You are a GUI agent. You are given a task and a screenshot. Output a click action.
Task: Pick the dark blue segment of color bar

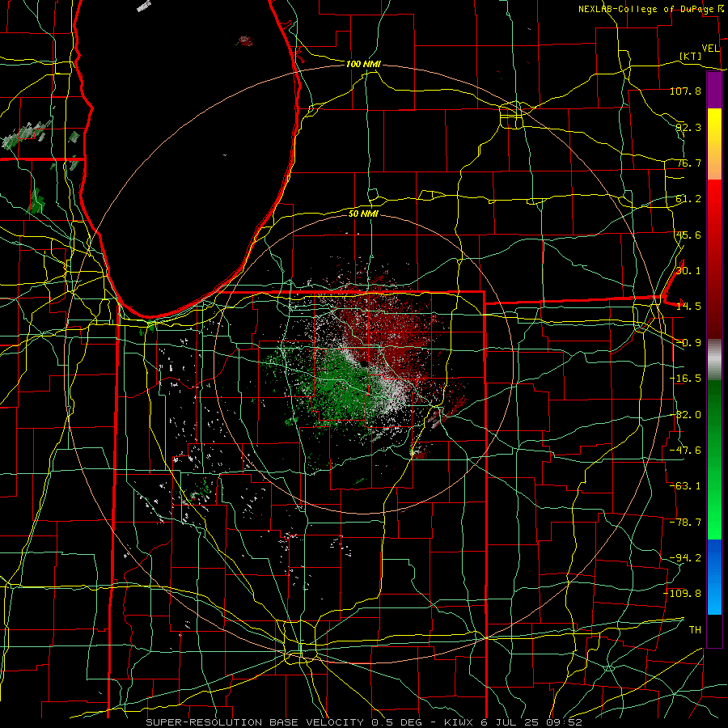coord(714,557)
